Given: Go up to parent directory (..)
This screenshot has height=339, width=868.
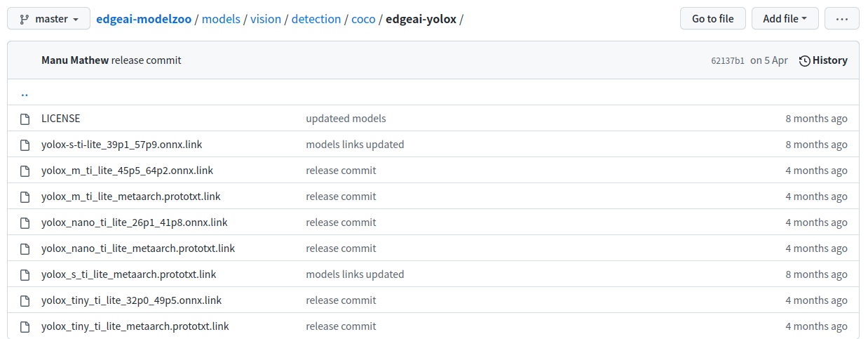Looking at the screenshot, I should pos(25,93).
